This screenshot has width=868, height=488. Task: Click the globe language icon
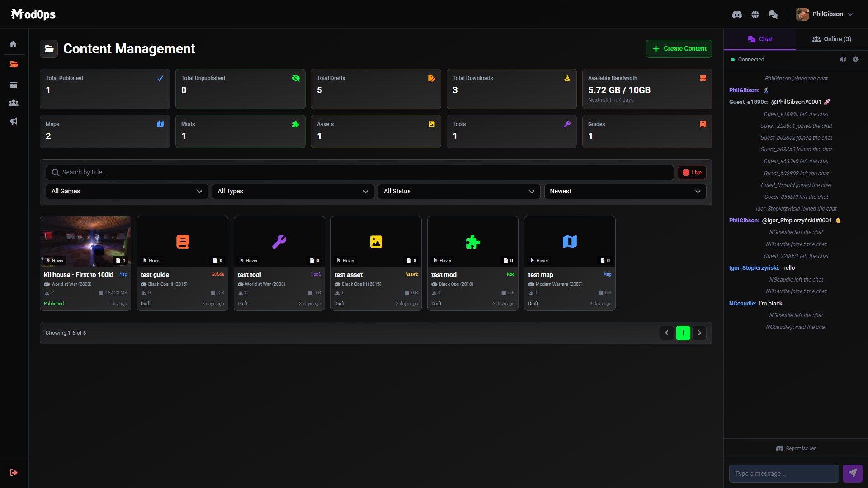(x=755, y=14)
